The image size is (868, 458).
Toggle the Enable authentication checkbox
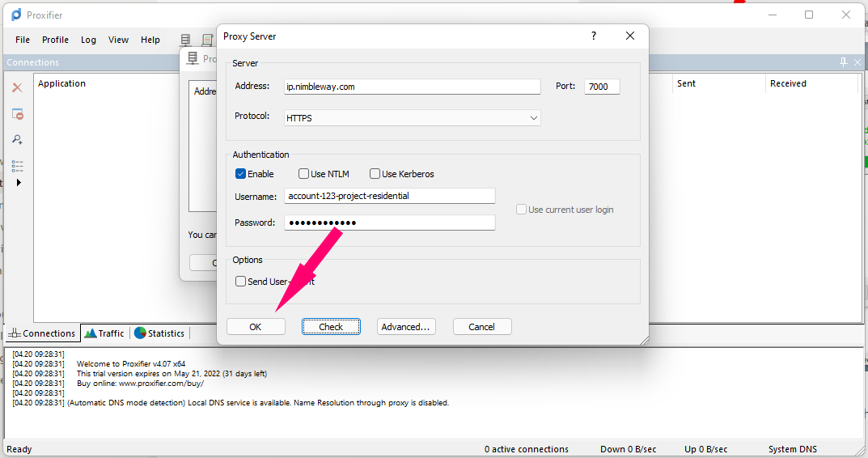tap(240, 174)
